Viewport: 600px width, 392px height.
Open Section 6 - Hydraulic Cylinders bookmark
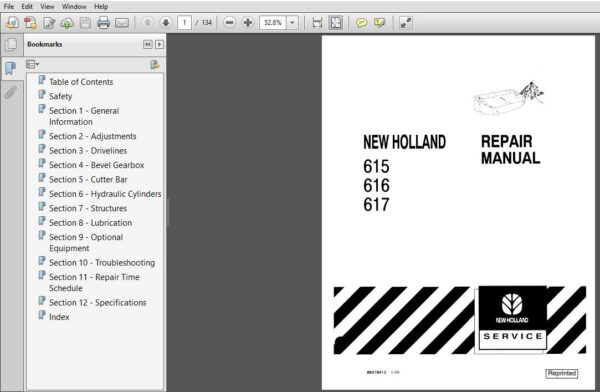point(105,194)
